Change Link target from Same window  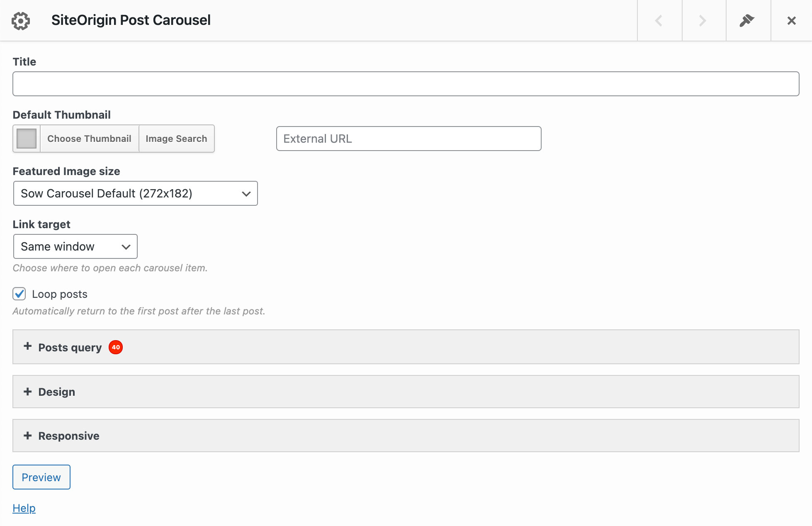75,246
